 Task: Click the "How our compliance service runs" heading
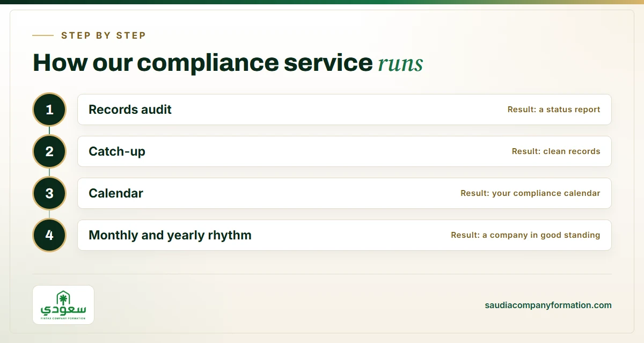coord(228,63)
